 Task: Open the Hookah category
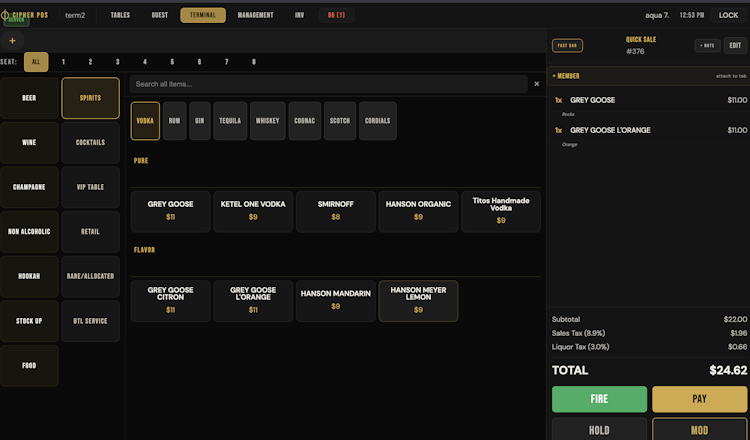pyautogui.click(x=29, y=276)
